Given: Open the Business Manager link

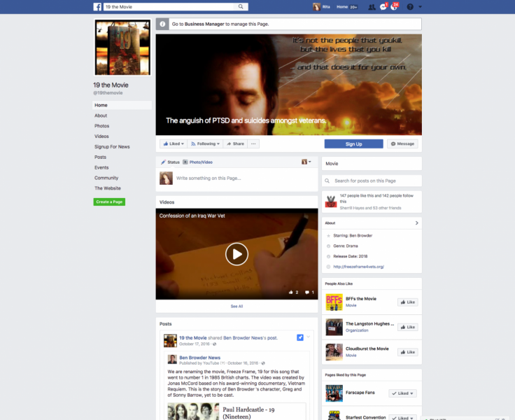Looking at the screenshot, I should point(204,24).
